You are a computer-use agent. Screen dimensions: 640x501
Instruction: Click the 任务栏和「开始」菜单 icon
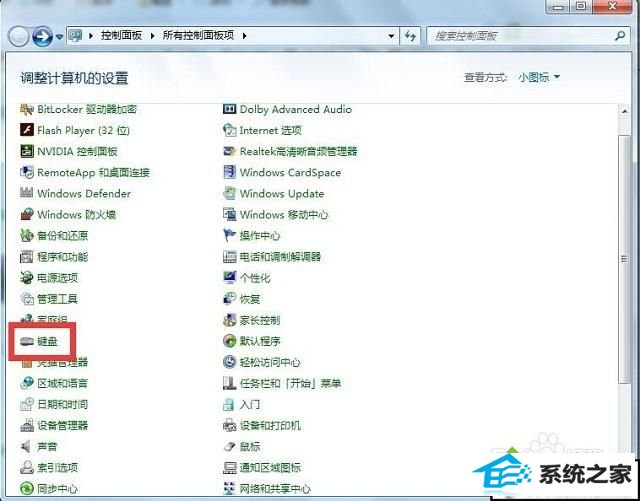point(229,383)
